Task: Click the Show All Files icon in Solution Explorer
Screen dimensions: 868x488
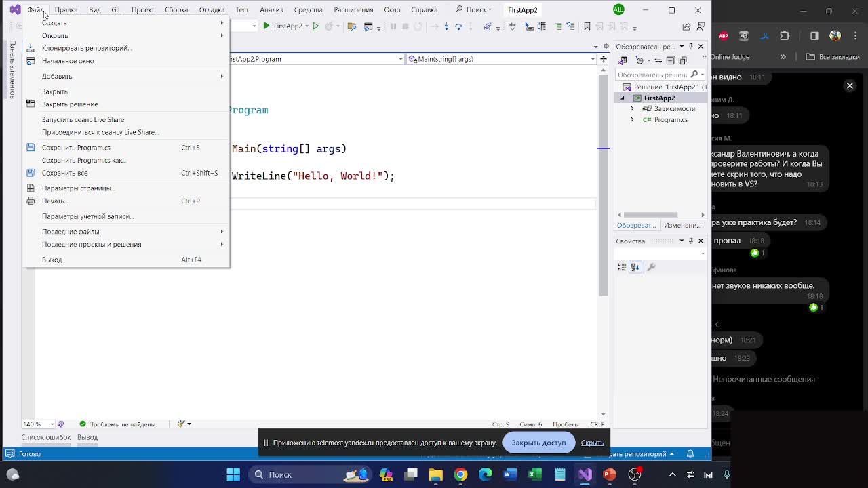Action: (682, 60)
